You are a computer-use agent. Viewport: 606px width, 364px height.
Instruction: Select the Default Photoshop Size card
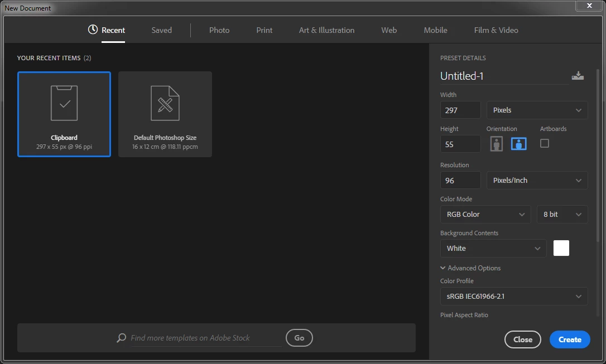tap(165, 114)
